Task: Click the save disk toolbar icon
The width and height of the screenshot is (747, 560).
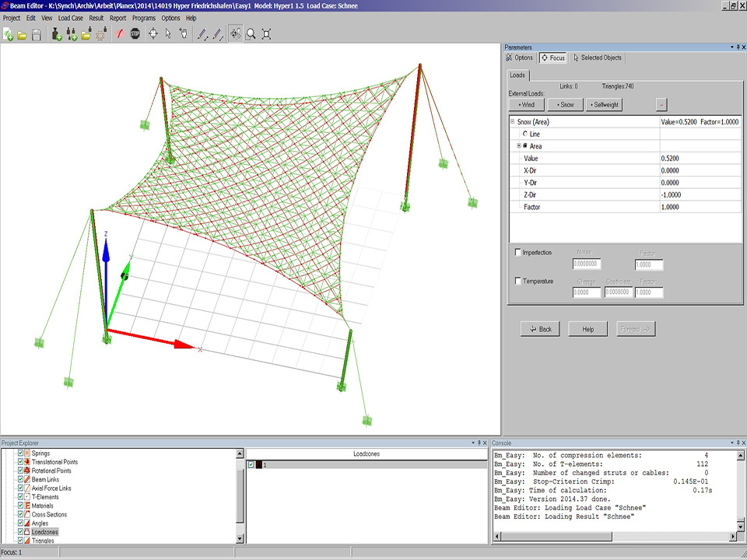Action: point(36,33)
